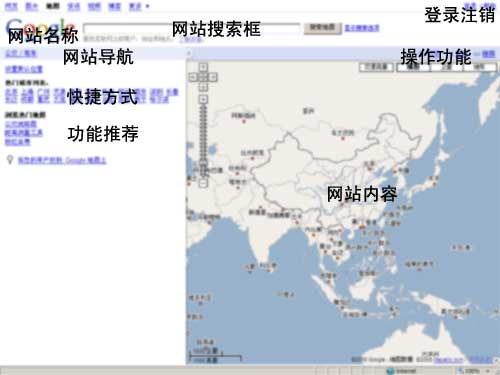Open the fifth link in top navigation
500x375 pixels.
click(94, 6)
